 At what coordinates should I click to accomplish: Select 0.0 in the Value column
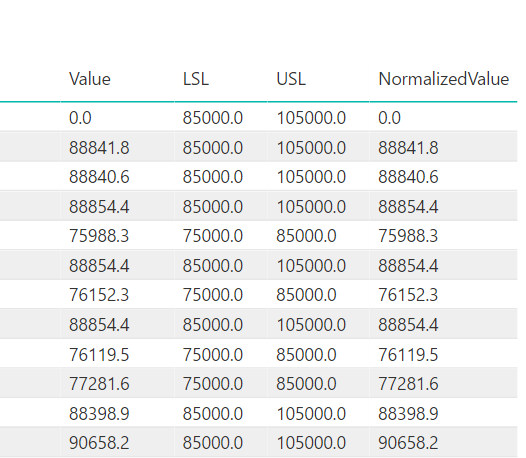(80, 118)
